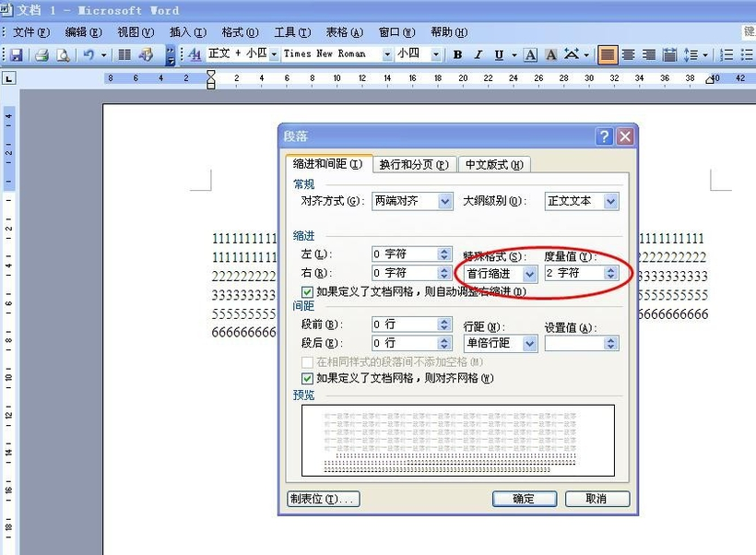Click the Underline icon on the toolbar
Image resolution: width=756 pixels, height=555 pixels.
(x=498, y=54)
